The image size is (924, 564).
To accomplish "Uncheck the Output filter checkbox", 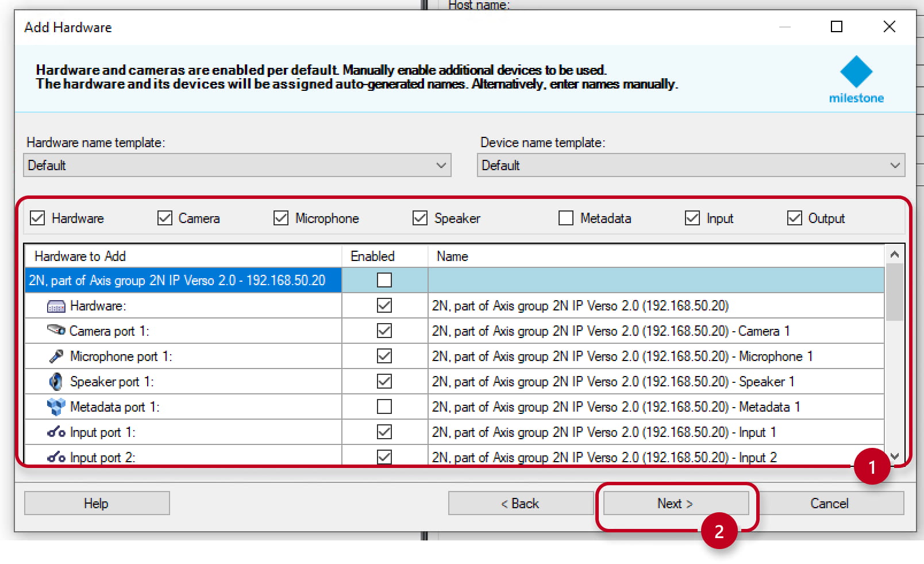I will pyautogui.click(x=795, y=218).
